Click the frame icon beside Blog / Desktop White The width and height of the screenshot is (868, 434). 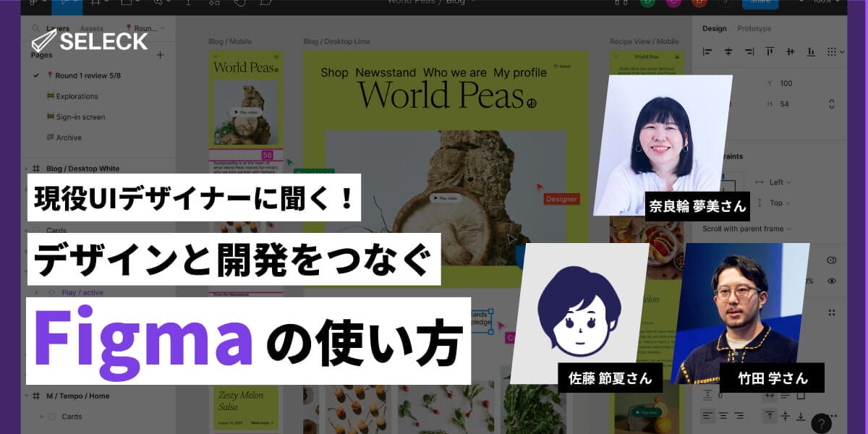(36, 169)
